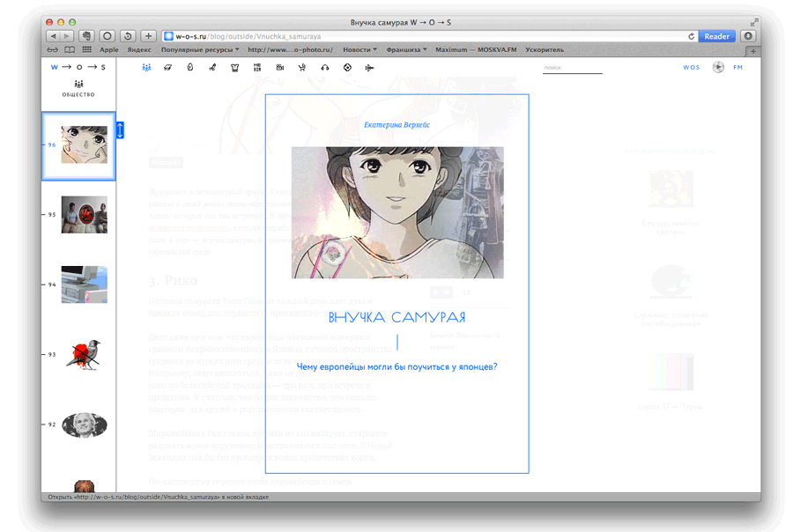Select the graduation cap category icon
Viewport: 793px width, 532px height.
[x=168, y=67]
